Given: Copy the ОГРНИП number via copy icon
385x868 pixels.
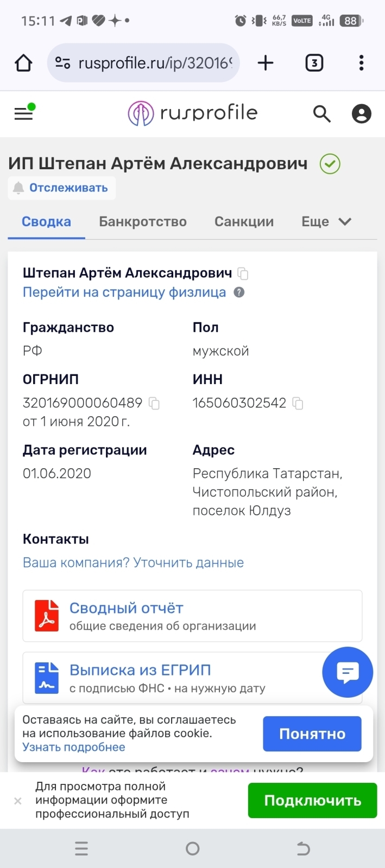Looking at the screenshot, I should click(x=154, y=404).
